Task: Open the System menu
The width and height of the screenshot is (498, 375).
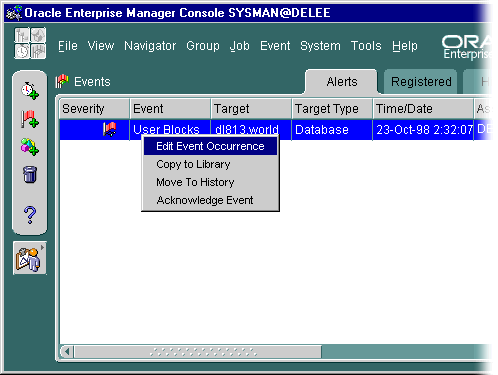Action: pyautogui.click(x=320, y=46)
